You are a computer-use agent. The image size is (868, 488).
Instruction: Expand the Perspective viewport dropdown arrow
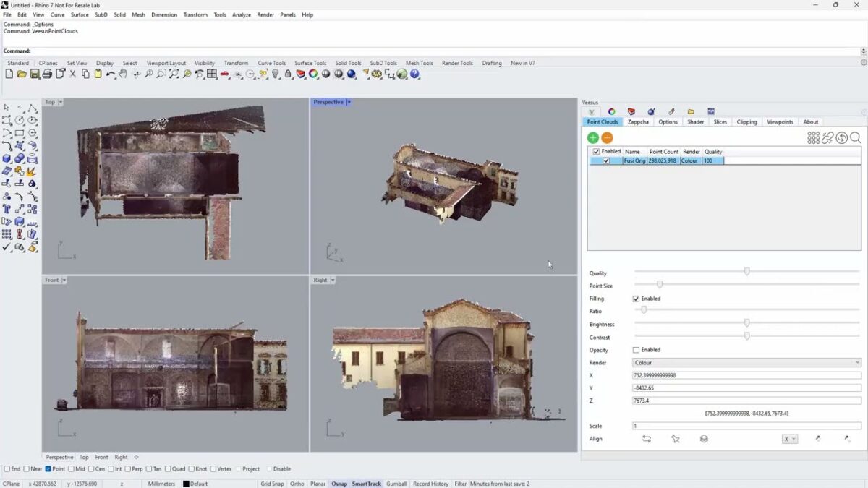(349, 102)
